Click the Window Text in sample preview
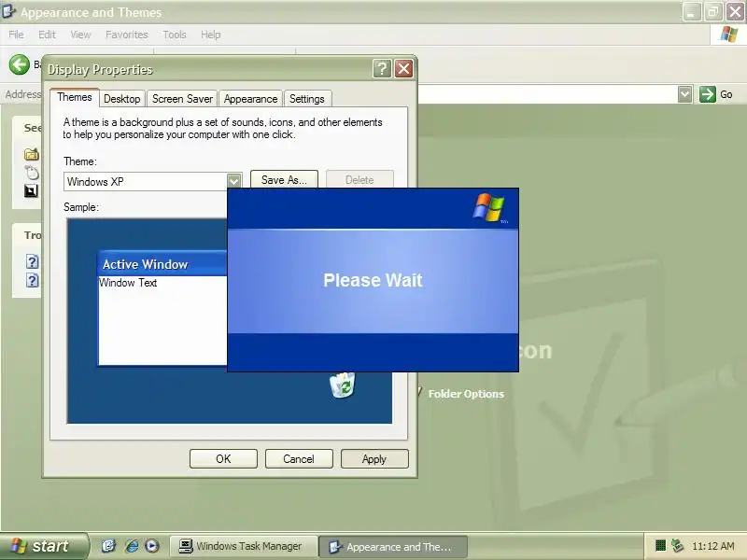 (x=128, y=283)
